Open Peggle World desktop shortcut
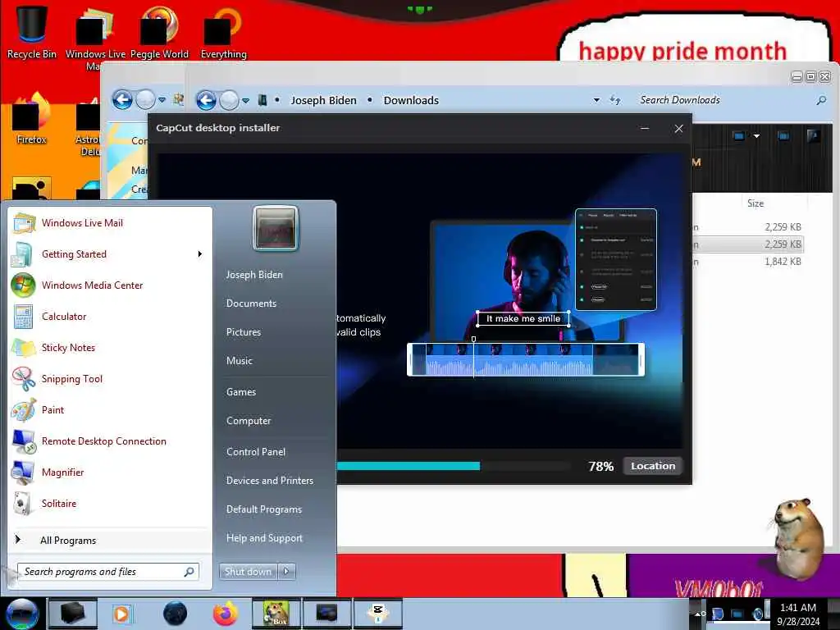The width and height of the screenshot is (840, 630). coord(159,32)
